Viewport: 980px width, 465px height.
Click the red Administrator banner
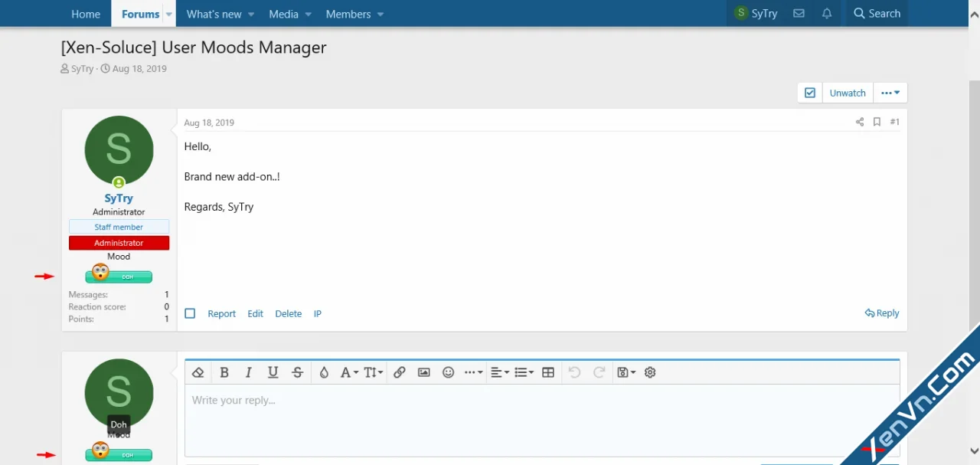point(119,243)
